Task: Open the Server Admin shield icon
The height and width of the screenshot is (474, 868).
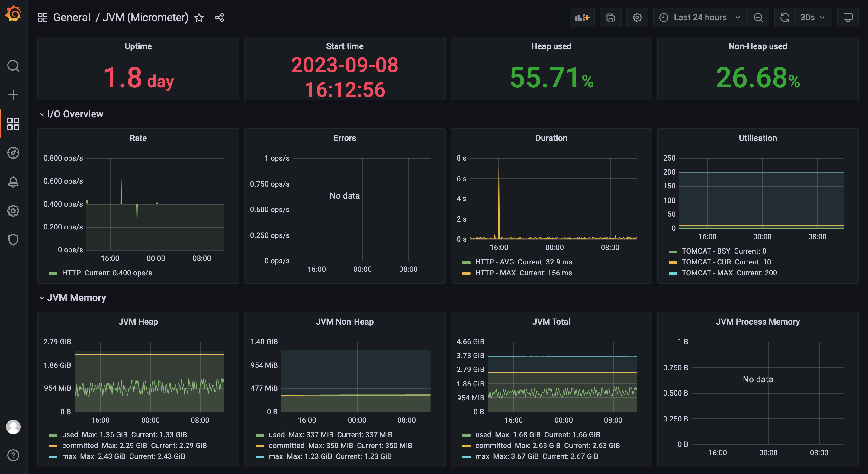Action: point(13,240)
